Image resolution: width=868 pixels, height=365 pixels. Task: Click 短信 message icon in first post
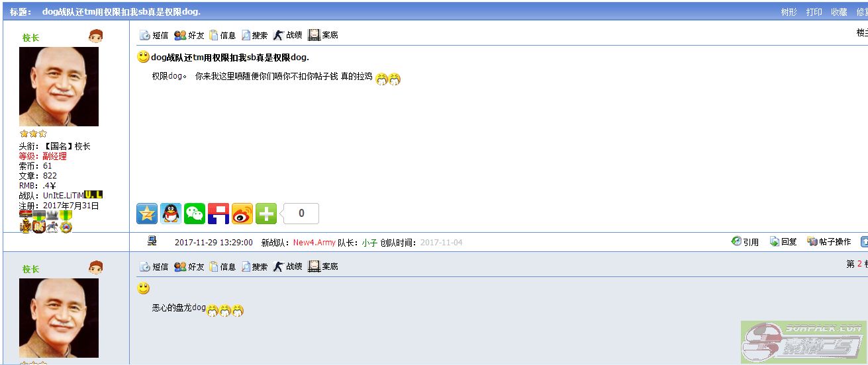click(x=154, y=35)
